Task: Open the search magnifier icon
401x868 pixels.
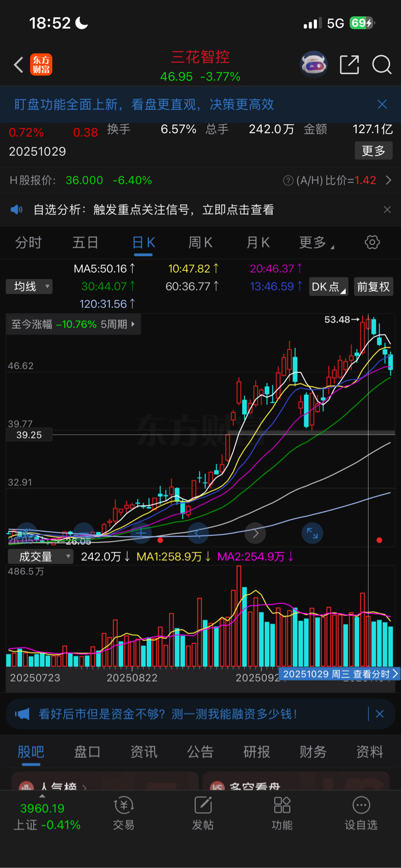Action: (x=382, y=65)
